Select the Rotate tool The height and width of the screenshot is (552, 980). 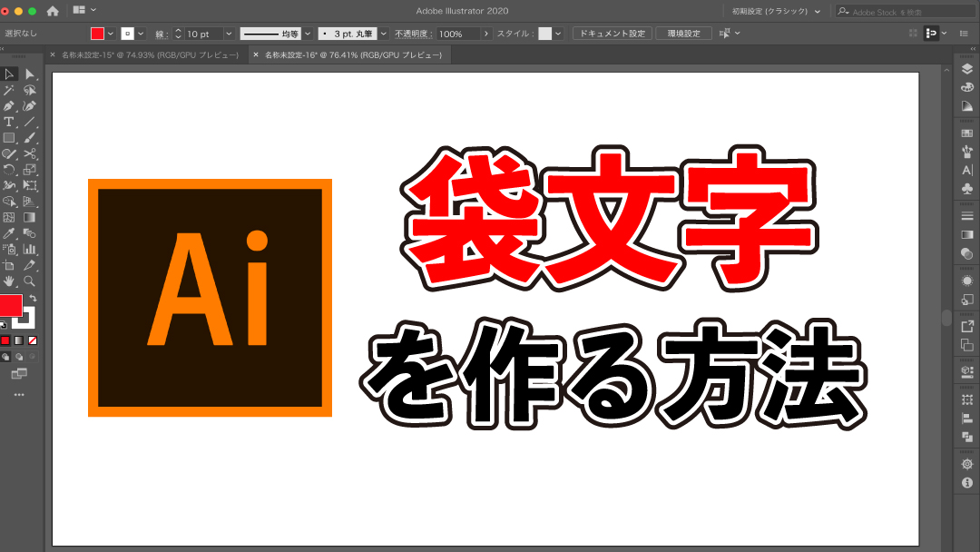(x=9, y=170)
